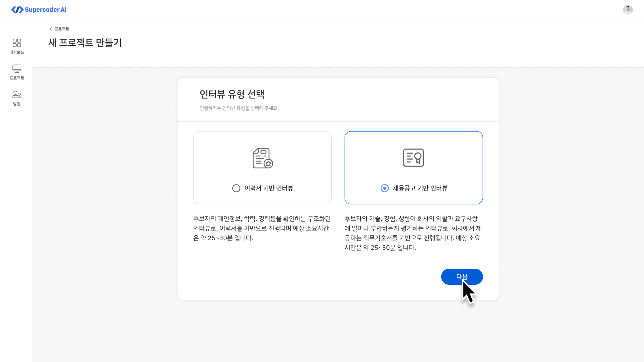This screenshot has height=362, width=644.
Task: Go back via the 프로젝트 breadcrumb link
Action: click(x=62, y=29)
